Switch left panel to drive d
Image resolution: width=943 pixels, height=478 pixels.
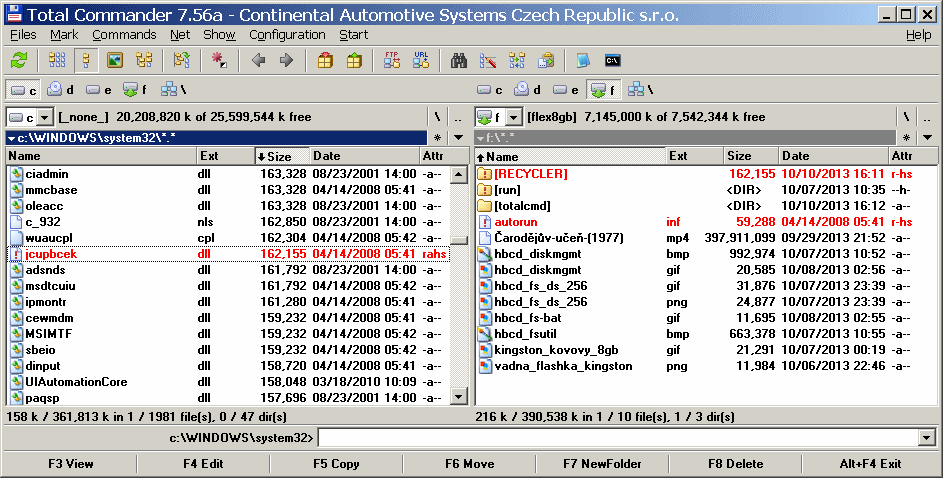(61, 90)
